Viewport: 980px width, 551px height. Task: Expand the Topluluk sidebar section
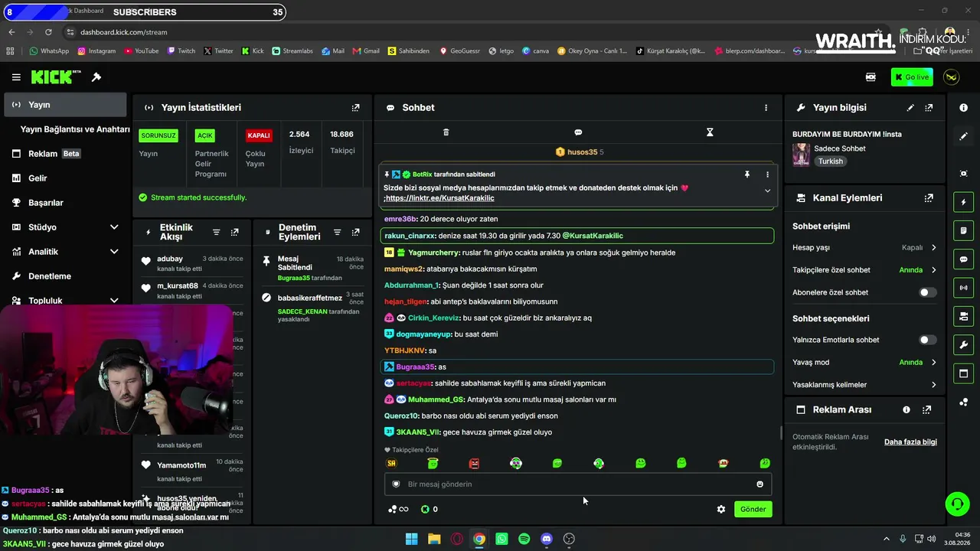pos(114,301)
